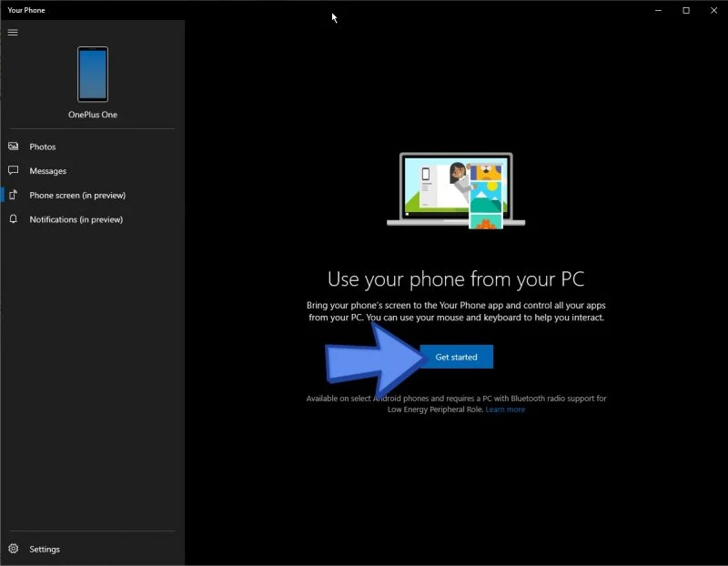The width and height of the screenshot is (728, 566).
Task: Open the Settings label at bottom
Action: (x=45, y=549)
